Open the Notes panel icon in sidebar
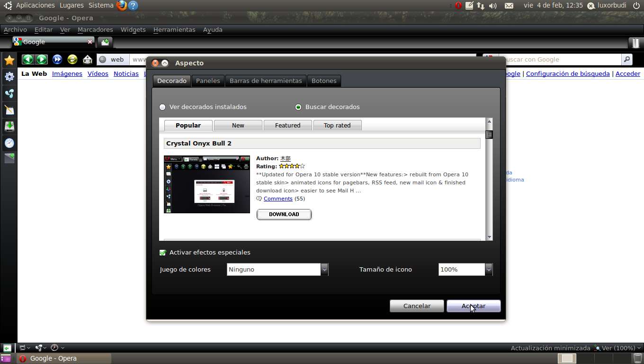Screen dimensions: 644x364 pos(9,110)
